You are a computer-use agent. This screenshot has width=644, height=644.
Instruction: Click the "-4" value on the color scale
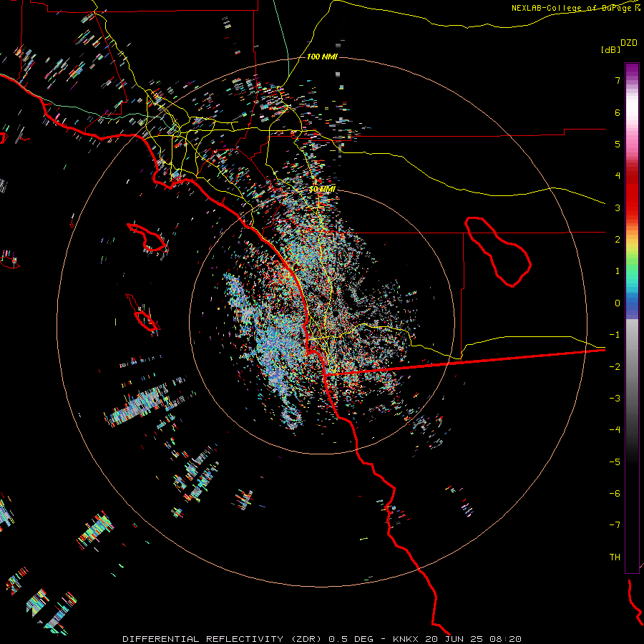click(x=615, y=429)
